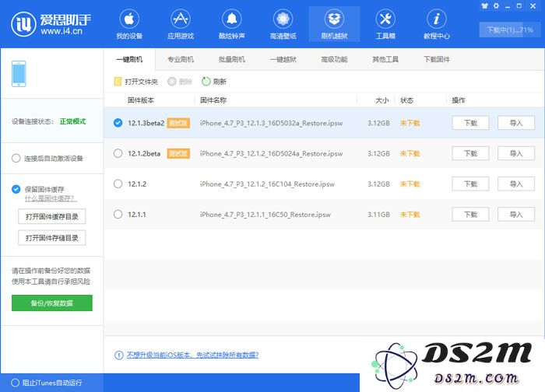
Task: Open 我的设备 (My Device) section
Action: click(129, 24)
